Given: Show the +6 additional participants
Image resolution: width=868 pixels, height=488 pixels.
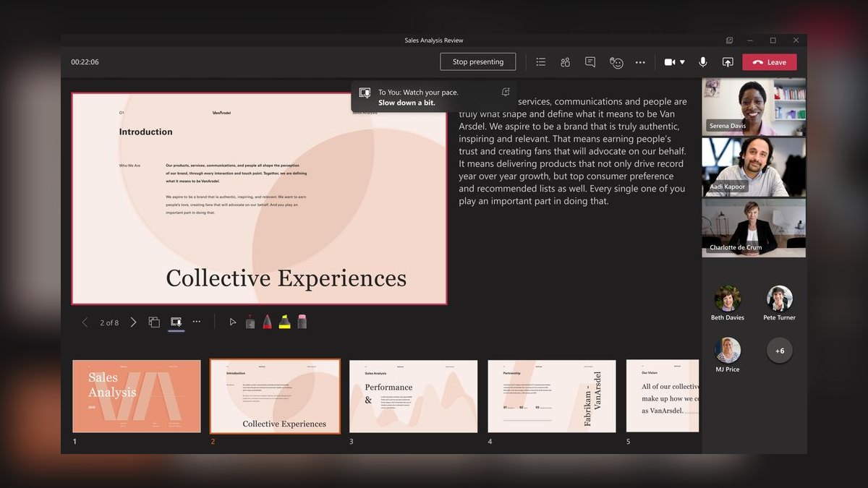Looking at the screenshot, I should [780, 351].
